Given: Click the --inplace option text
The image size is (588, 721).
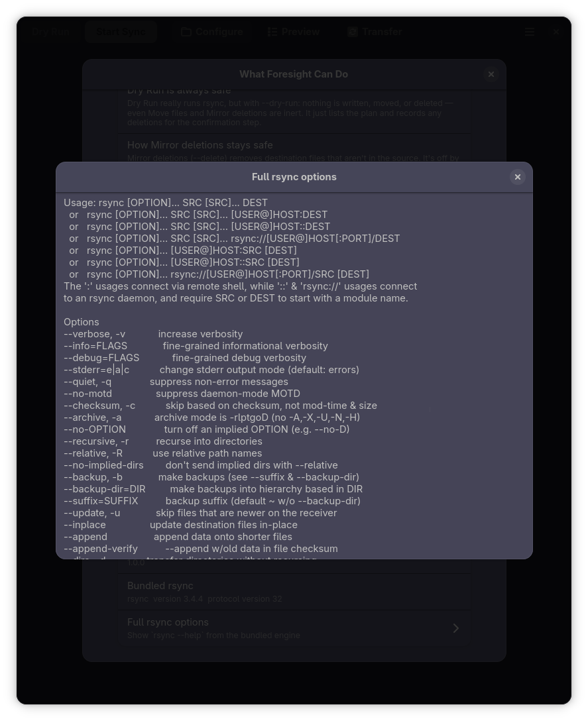Looking at the screenshot, I should pos(85,526).
